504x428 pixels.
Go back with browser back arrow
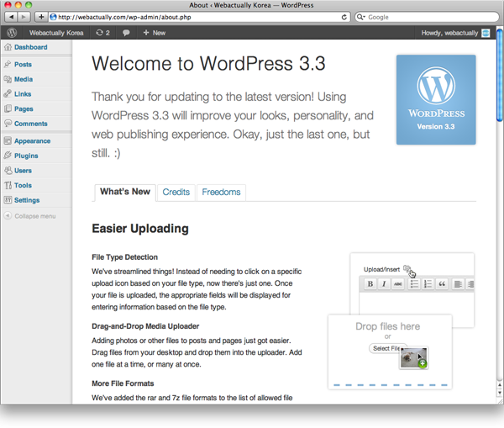[11, 17]
